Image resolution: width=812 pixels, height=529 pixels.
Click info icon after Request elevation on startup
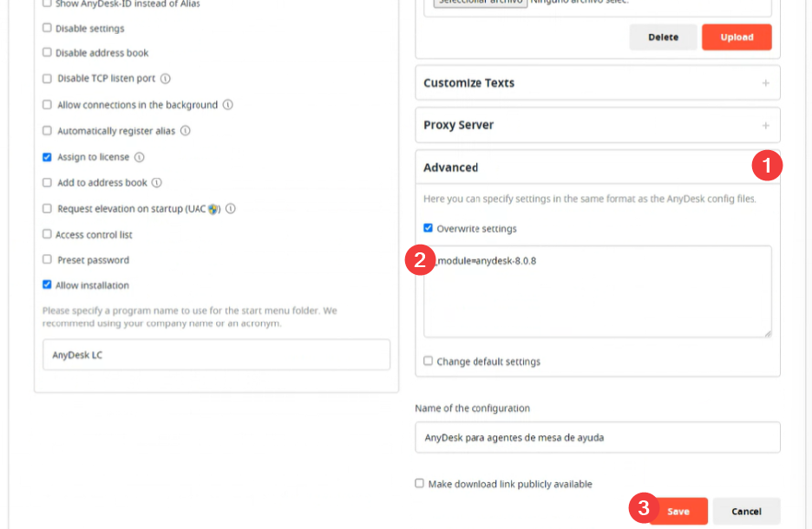click(231, 209)
